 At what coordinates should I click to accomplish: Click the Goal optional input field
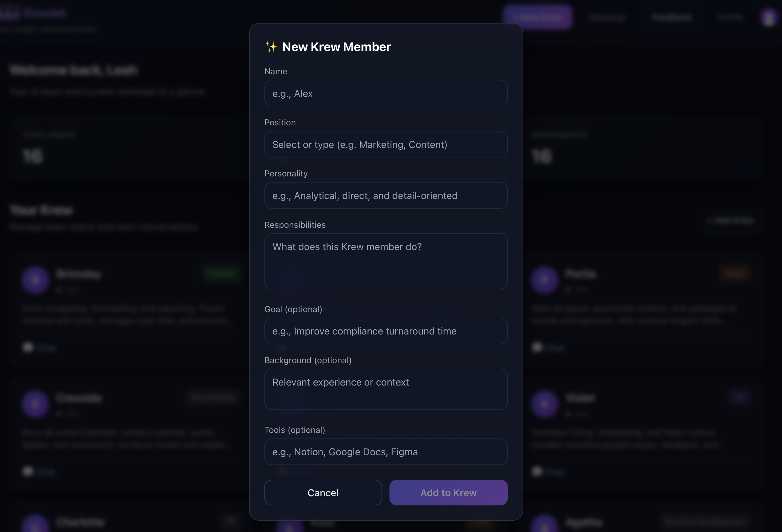tap(385, 331)
